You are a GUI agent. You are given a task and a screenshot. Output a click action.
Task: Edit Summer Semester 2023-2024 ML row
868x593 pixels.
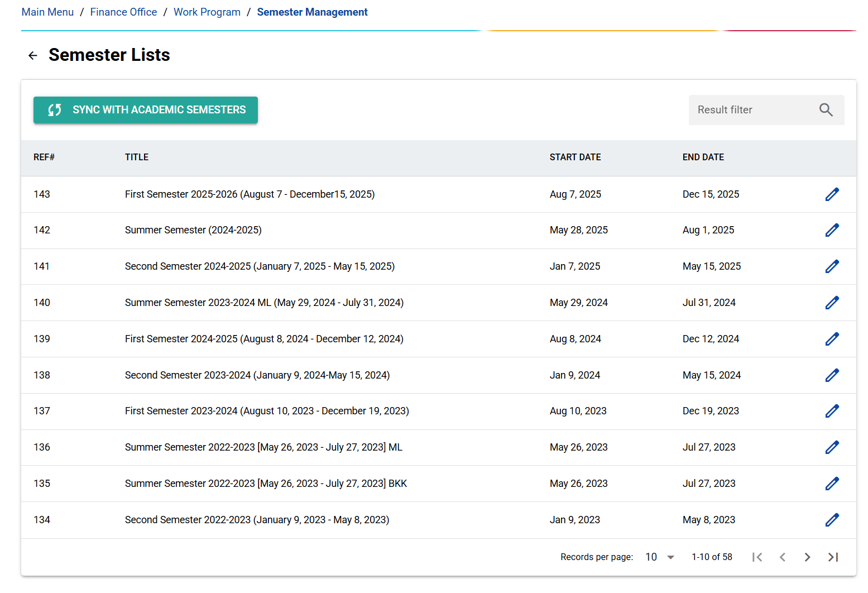pos(832,303)
